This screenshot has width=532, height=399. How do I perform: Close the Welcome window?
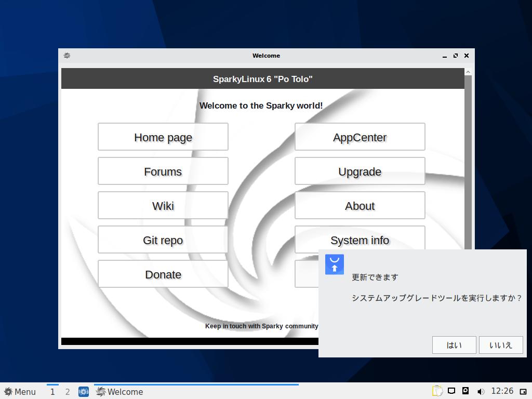pos(467,56)
